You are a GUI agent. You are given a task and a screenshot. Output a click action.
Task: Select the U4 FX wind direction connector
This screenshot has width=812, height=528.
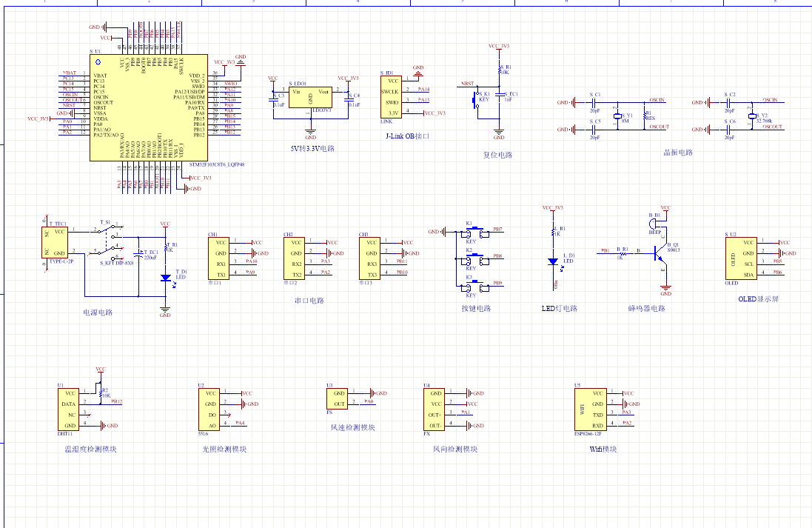434,410
